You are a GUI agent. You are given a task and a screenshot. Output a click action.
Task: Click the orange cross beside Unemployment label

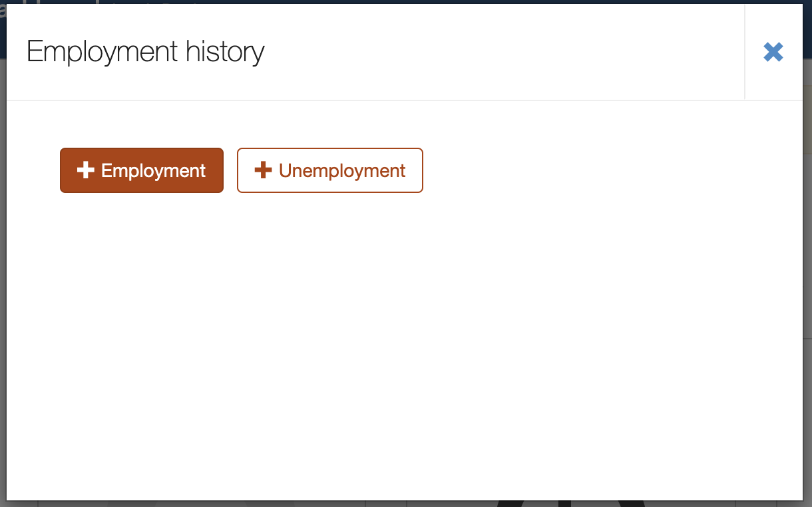point(264,170)
